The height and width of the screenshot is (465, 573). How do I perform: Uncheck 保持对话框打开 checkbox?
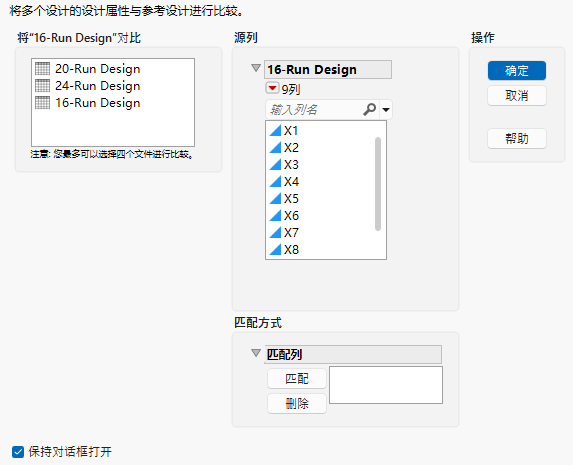18,452
